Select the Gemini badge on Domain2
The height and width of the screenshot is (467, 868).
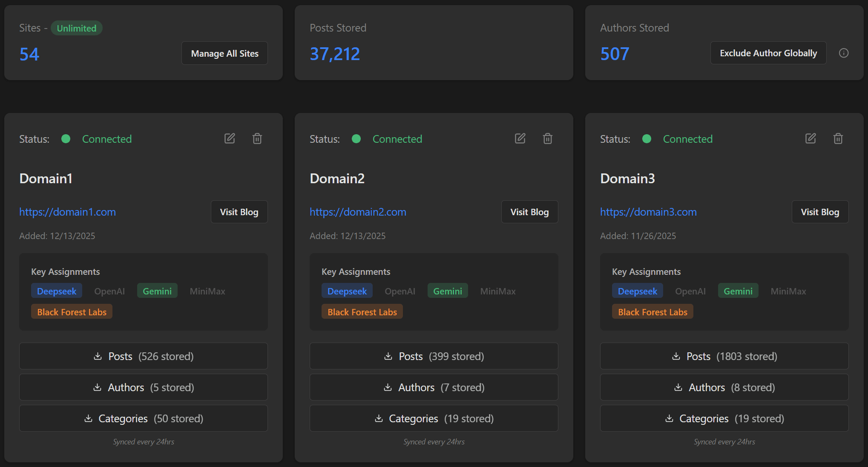coord(447,291)
